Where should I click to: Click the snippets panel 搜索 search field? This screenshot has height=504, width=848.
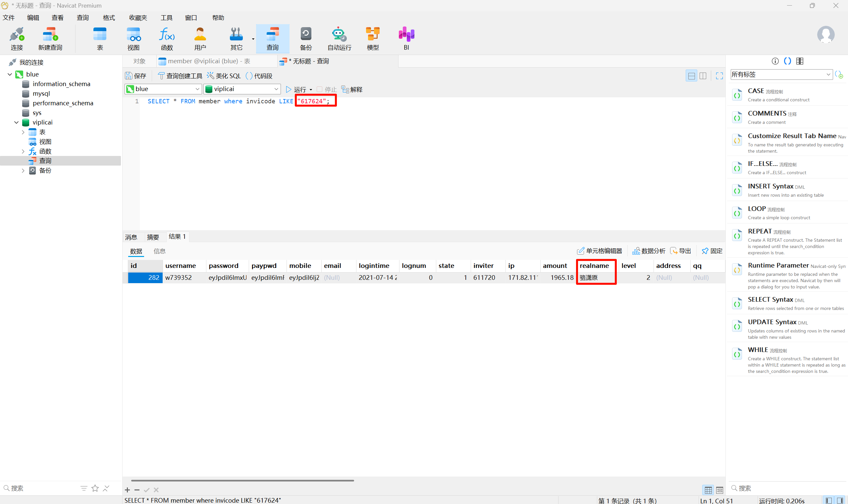[x=787, y=488]
